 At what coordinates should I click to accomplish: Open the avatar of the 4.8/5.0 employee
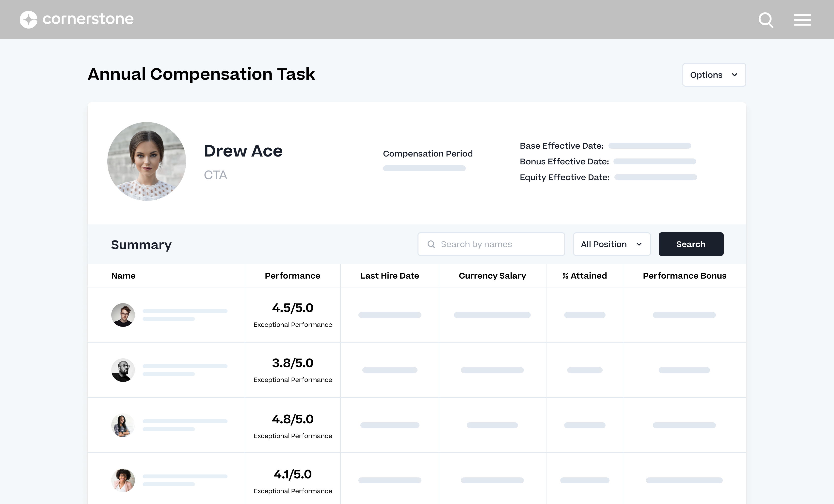point(123,425)
